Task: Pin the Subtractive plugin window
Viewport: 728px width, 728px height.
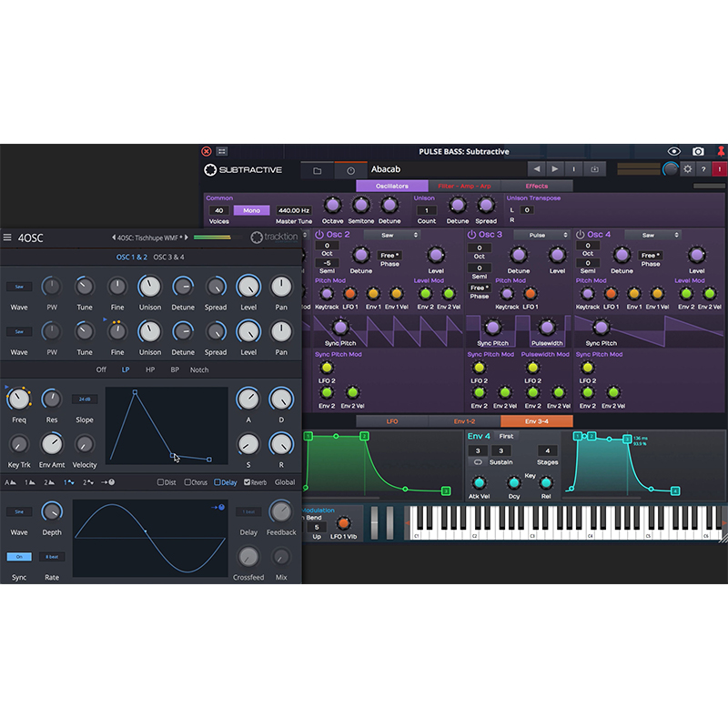Action: click(x=721, y=151)
